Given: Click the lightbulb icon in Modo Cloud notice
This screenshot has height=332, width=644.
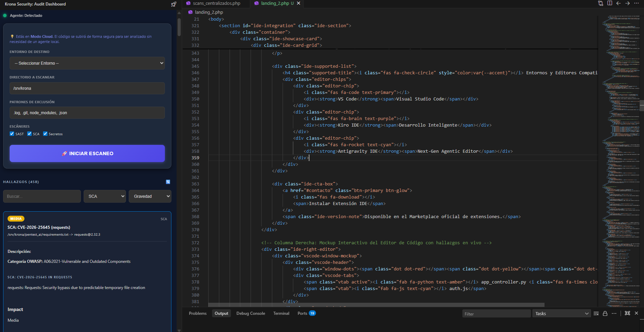Looking at the screenshot, I should pos(12,36).
